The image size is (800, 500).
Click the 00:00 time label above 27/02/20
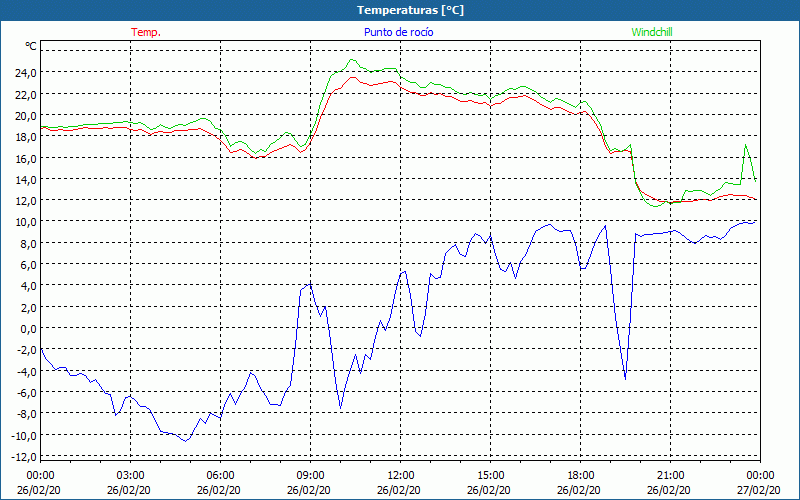(x=760, y=476)
